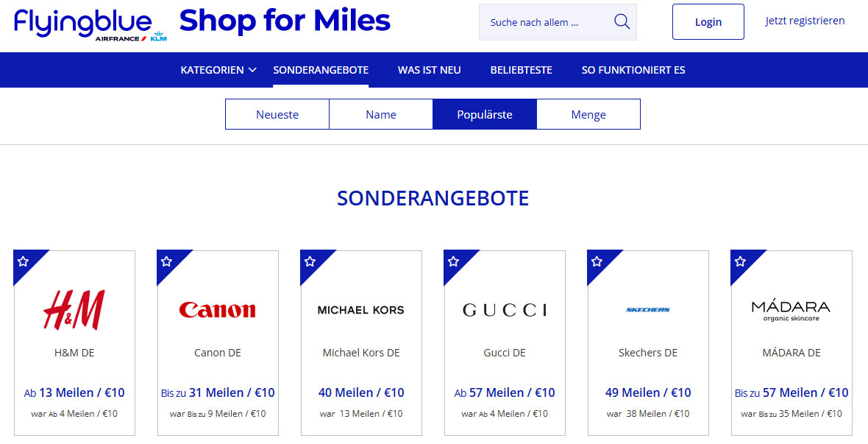The width and height of the screenshot is (868, 444).
Task: Click the Shop for Miles title
Action: pyautogui.click(x=285, y=21)
